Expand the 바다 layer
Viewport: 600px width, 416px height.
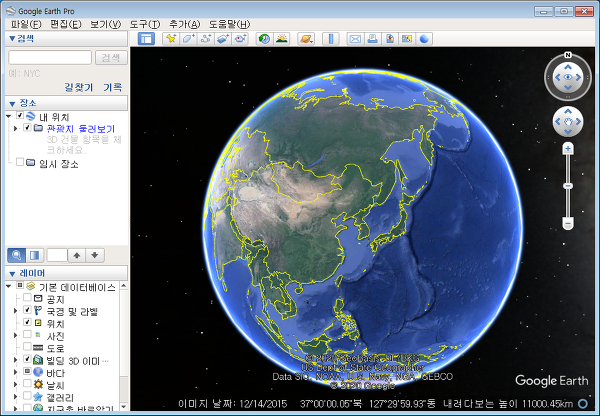16,372
